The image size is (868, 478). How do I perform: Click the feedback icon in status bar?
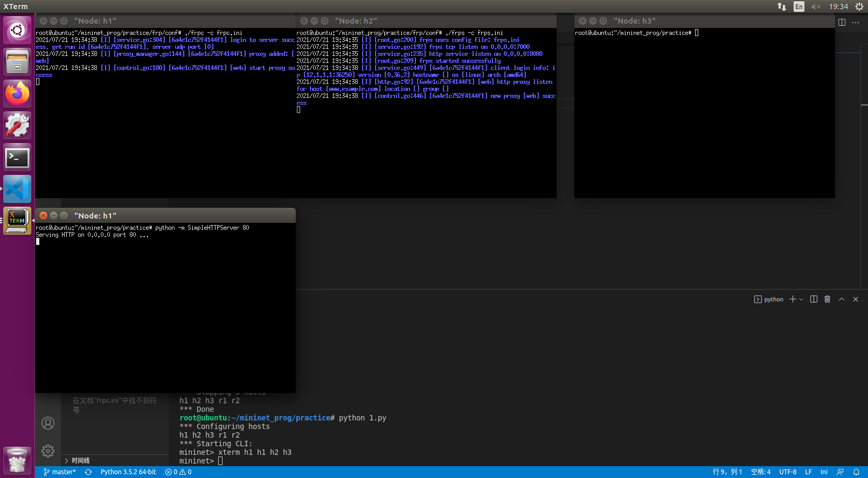840,472
